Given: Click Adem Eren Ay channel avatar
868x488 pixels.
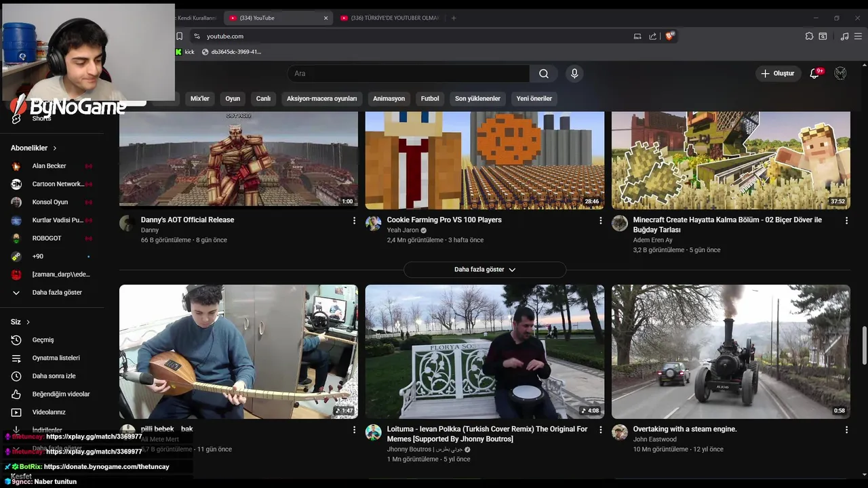Looking at the screenshot, I should coord(620,224).
